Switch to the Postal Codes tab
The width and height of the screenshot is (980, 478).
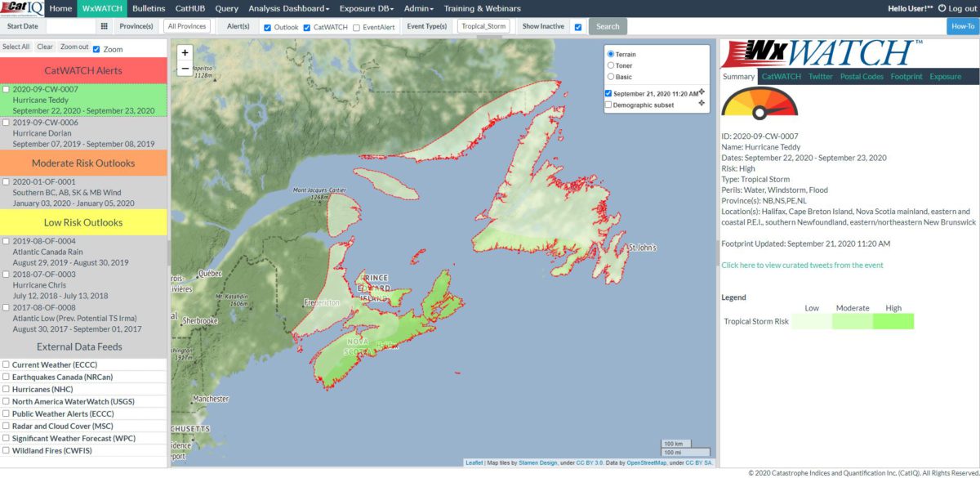862,76
